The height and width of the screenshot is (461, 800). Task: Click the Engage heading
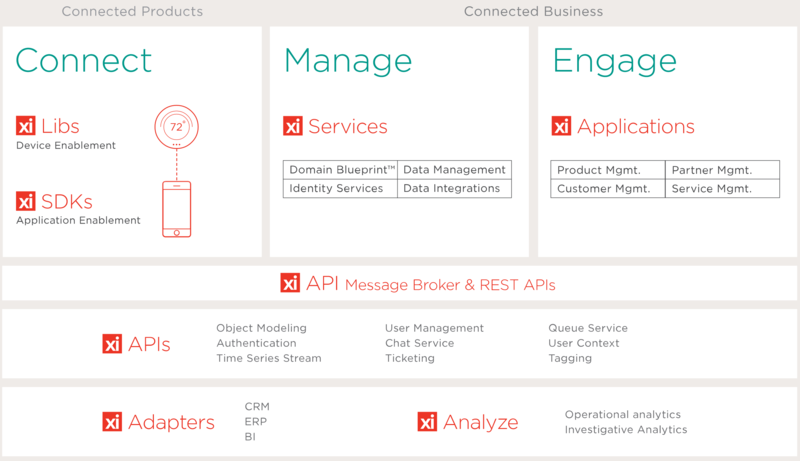[x=615, y=60]
